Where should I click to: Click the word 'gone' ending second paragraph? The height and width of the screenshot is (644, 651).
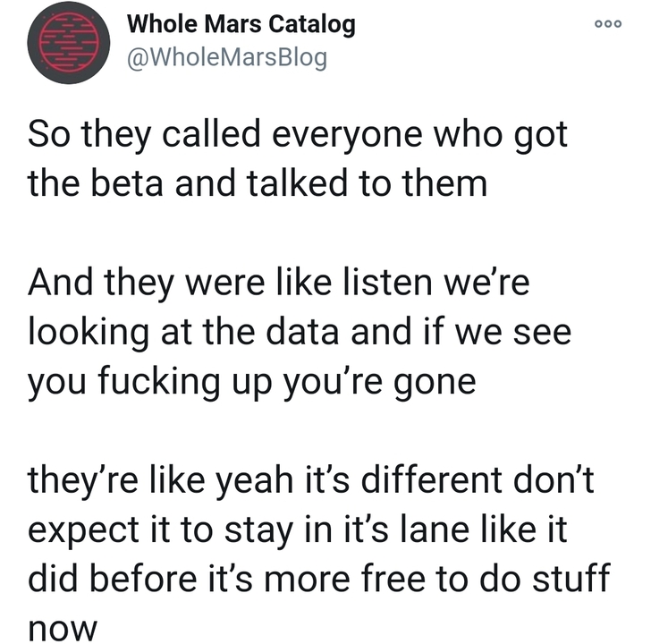[x=435, y=383]
